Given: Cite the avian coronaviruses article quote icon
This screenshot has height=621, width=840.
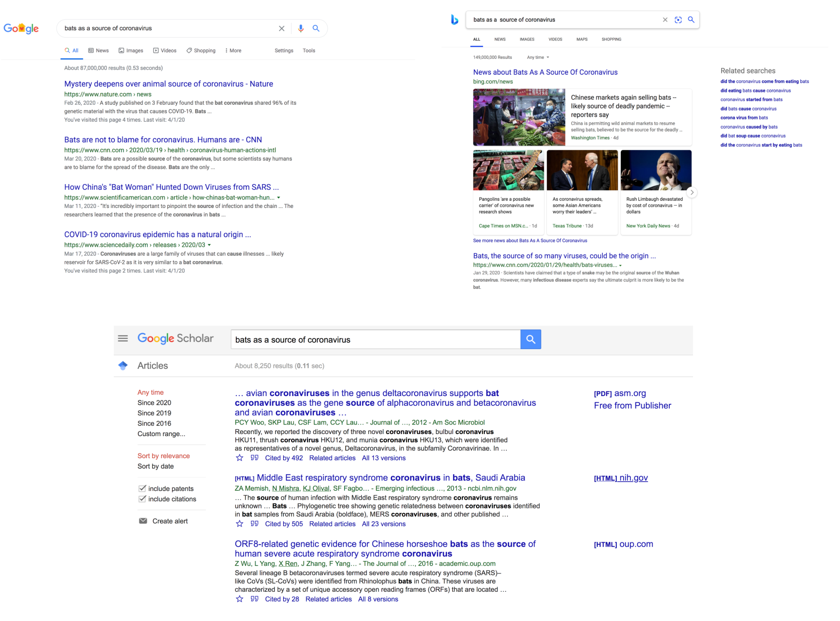Looking at the screenshot, I should point(255,458).
